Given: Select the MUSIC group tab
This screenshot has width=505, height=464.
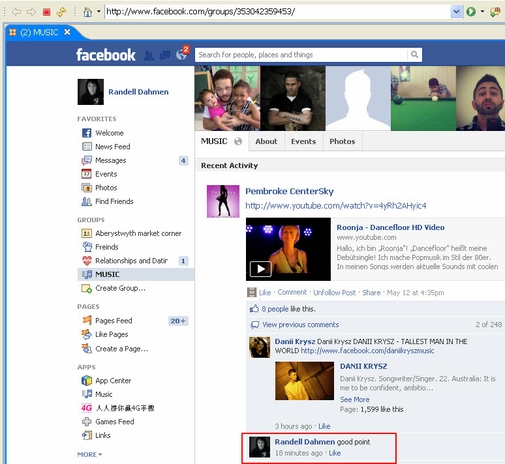Looking at the screenshot, I should point(221,141).
